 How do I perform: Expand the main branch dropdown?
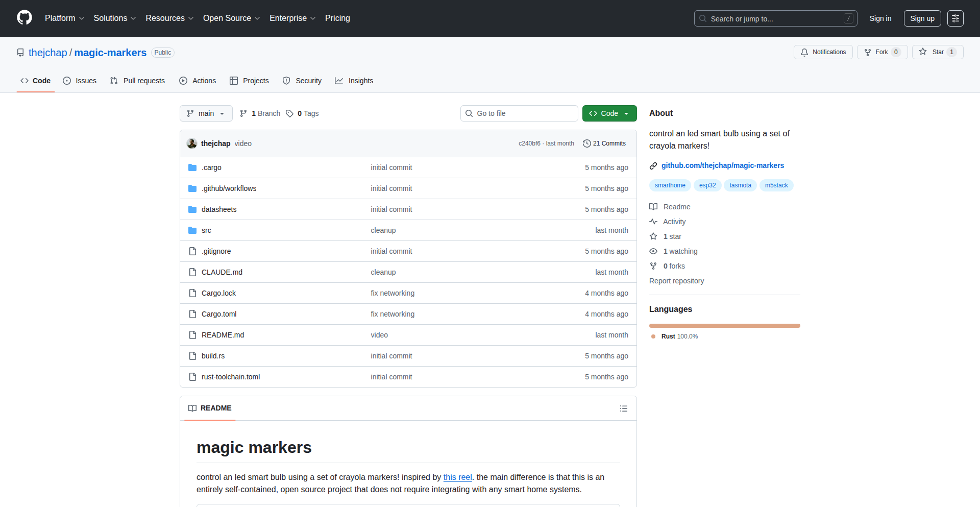(206, 113)
